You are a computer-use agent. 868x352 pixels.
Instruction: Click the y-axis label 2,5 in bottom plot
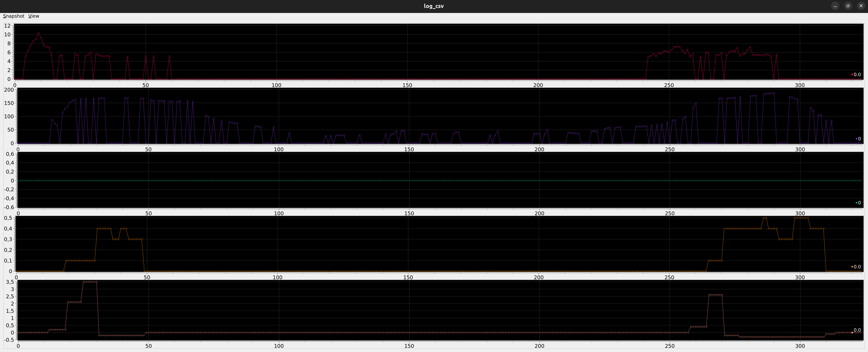click(10, 296)
